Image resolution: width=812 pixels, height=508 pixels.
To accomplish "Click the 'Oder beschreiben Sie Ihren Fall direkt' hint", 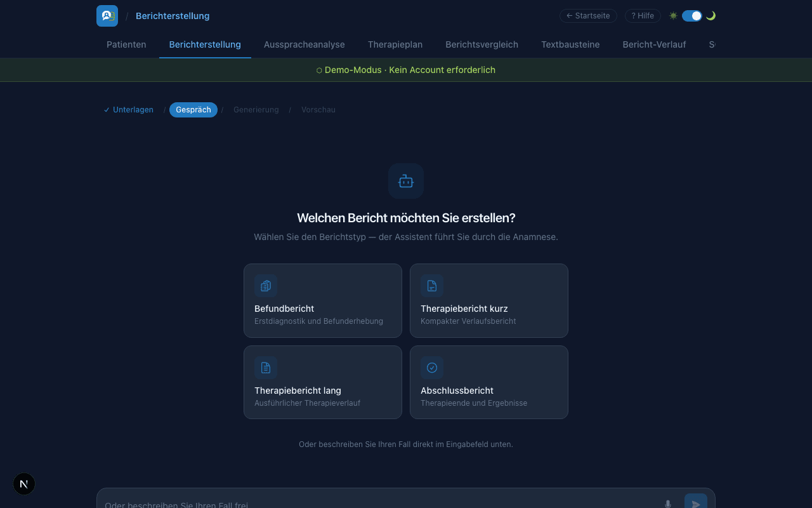I will [406, 444].
